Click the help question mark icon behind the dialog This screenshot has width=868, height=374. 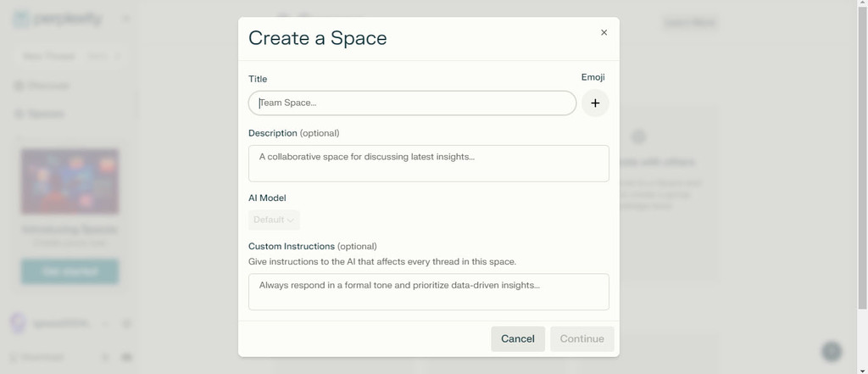click(832, 351)
